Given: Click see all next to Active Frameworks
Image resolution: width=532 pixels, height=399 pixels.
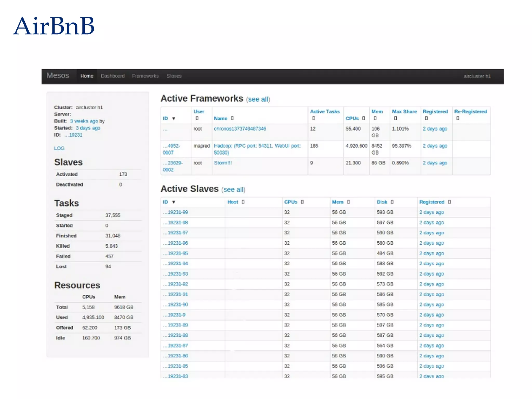Looking at the screenshot, I should pos(258,99).
